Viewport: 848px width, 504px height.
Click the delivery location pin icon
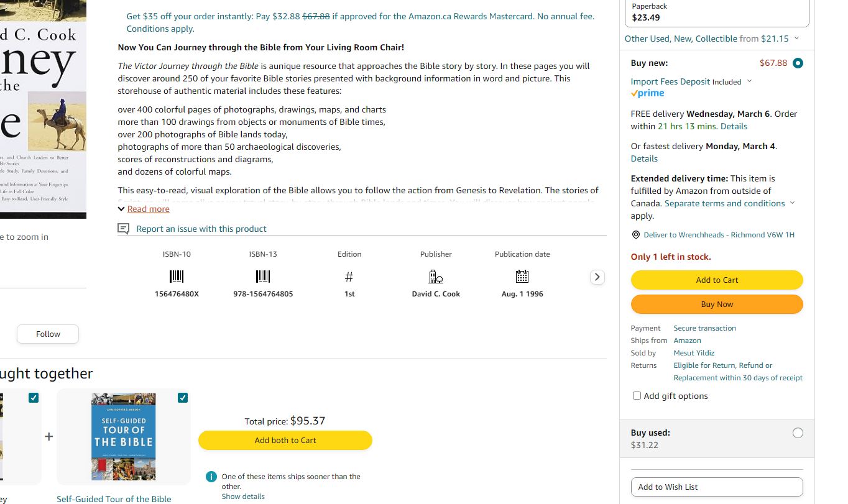pyautogui.click(x=635, y=235)
